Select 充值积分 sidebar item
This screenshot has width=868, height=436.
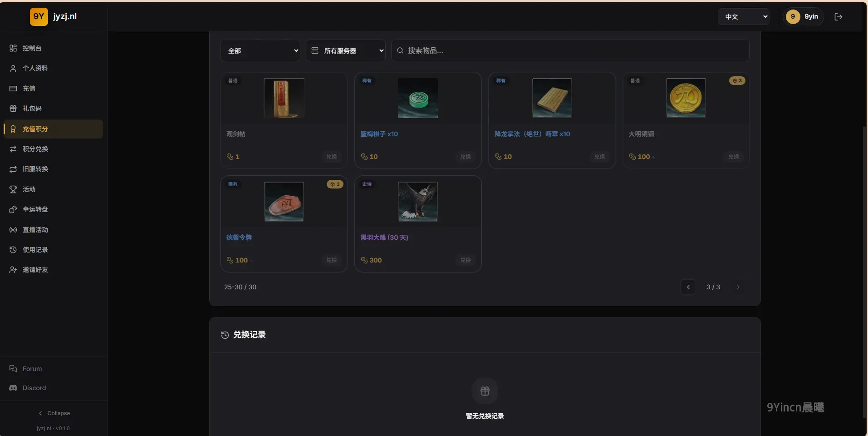pos(53,129)
